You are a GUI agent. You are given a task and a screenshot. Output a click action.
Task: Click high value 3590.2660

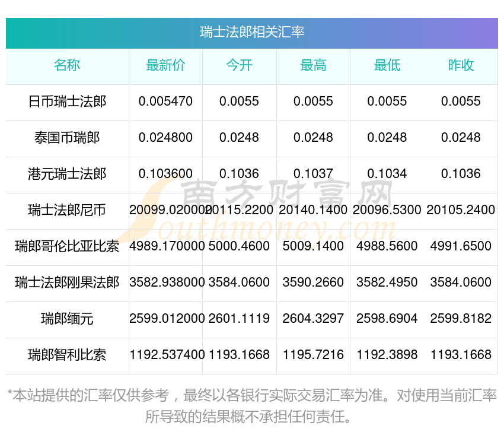313,282
